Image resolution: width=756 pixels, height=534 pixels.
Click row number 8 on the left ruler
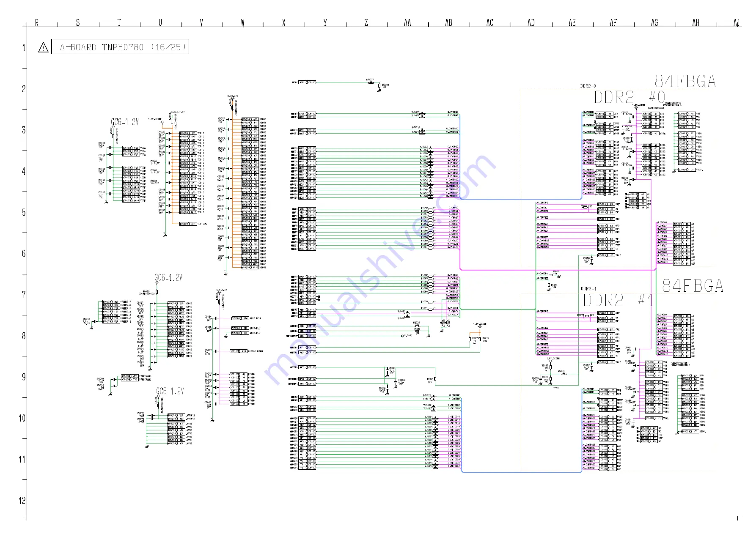(x=24, y=336)
